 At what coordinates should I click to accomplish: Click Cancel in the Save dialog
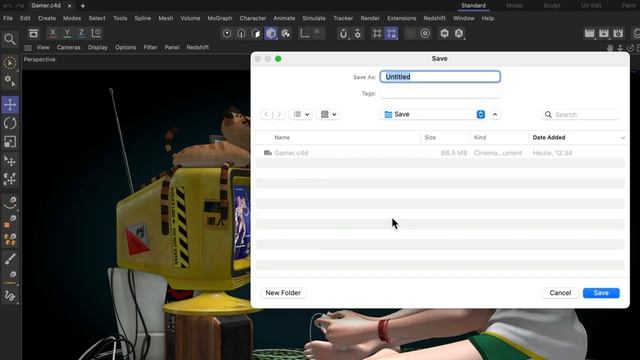(x=560, y=293)
